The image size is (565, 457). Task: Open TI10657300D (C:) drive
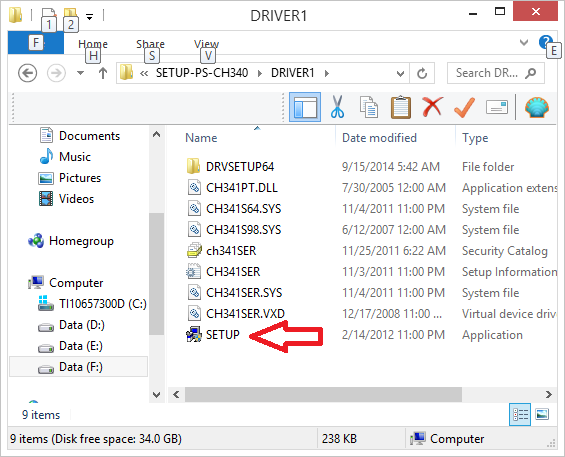pos(103,304)
